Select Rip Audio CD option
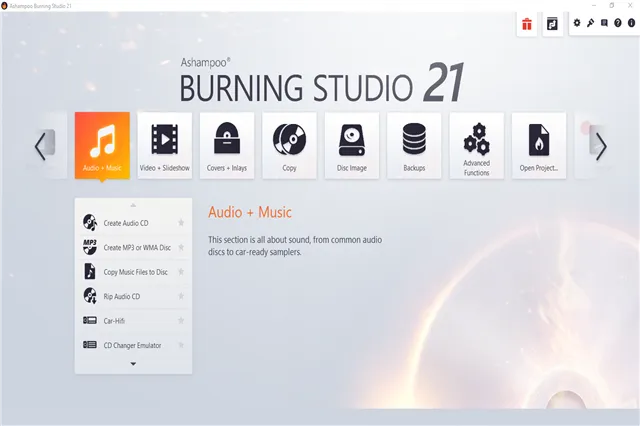Screen dimensions: 640x426 pos(133,296)
